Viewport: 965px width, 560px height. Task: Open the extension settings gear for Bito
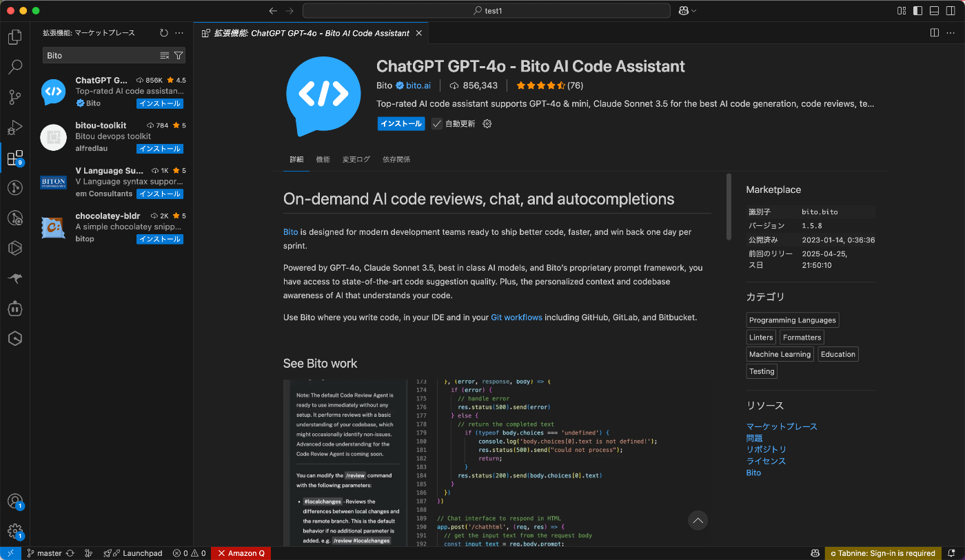pyautogui.click(x=487, y=124)
